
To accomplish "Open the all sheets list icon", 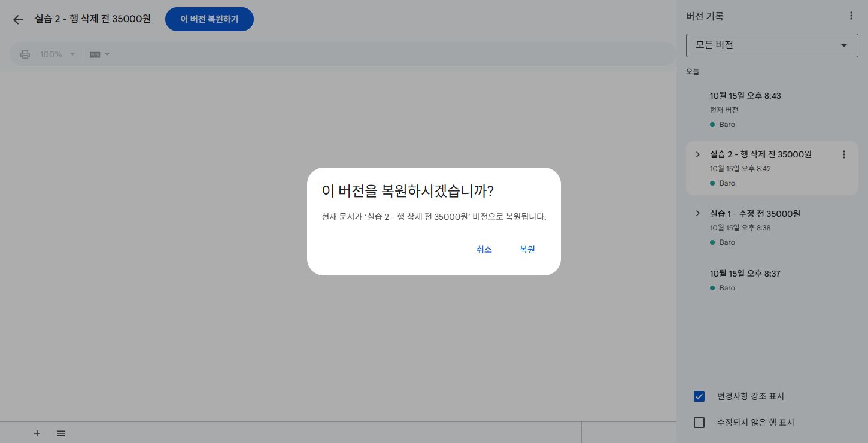I will (61, 433).
